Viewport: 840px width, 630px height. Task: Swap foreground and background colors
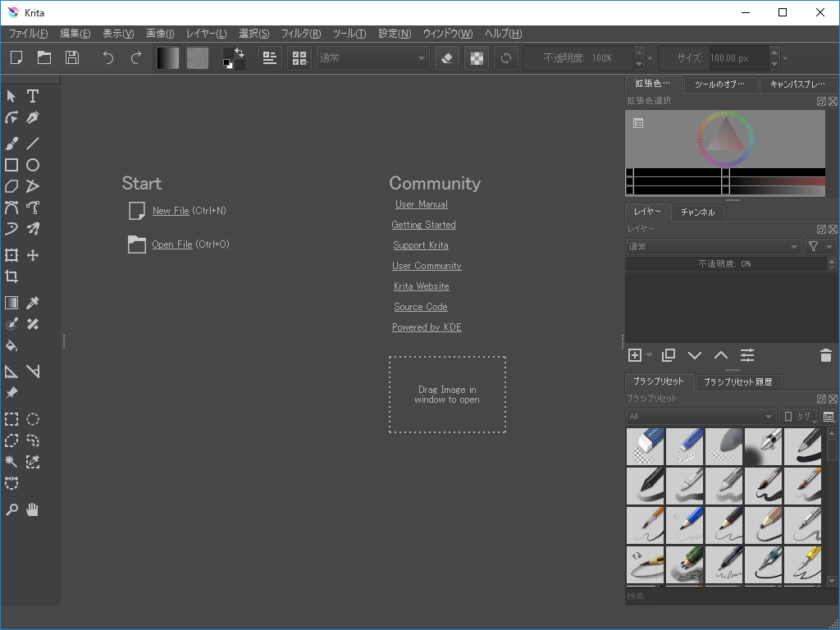[x=240, y=52]
